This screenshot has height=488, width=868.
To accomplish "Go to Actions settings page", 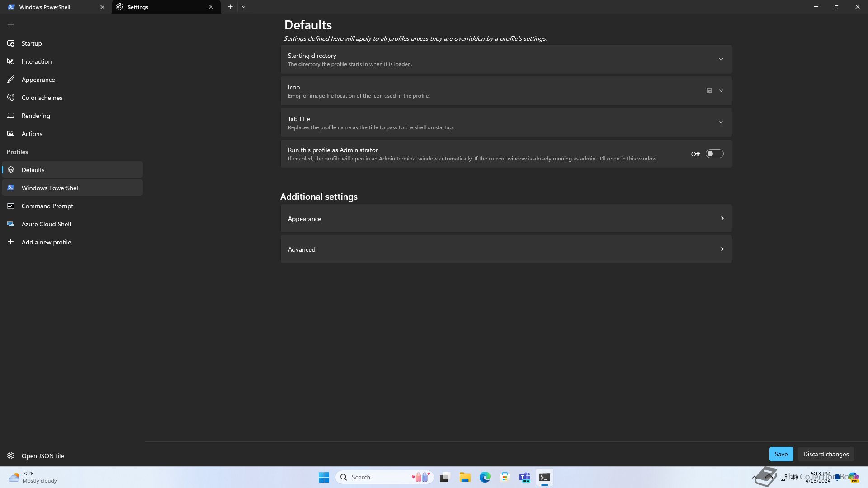I will [x=72, y=134].
